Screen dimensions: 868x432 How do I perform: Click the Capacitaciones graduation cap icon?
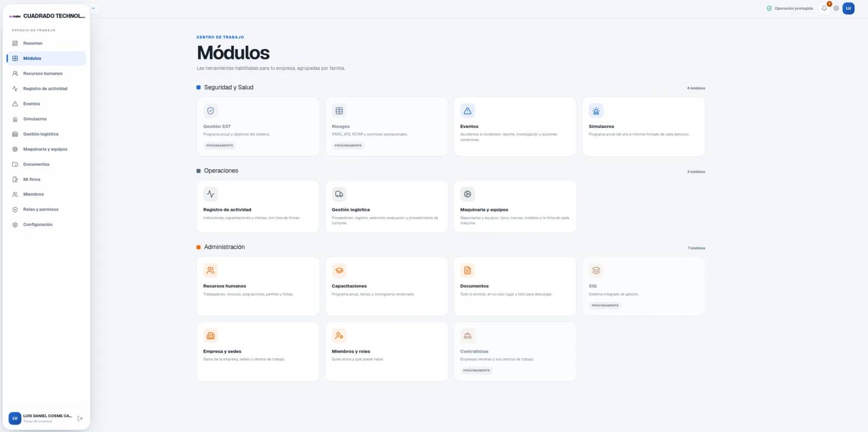click(339, 270)
